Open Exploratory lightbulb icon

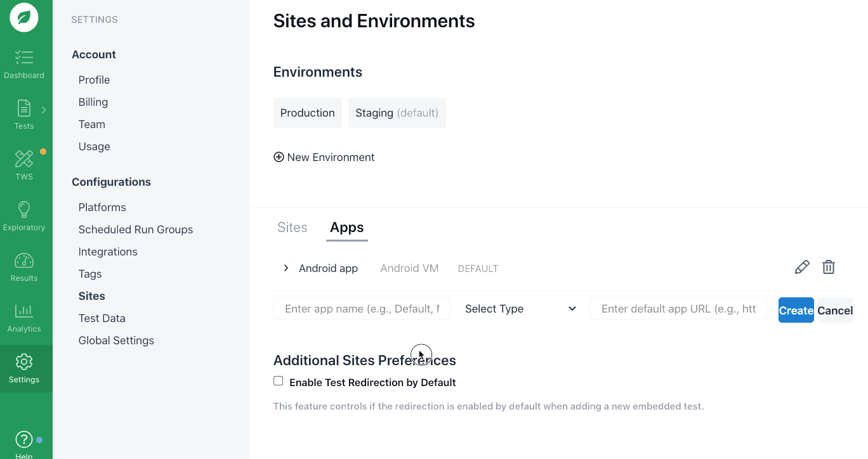point(24,210)
